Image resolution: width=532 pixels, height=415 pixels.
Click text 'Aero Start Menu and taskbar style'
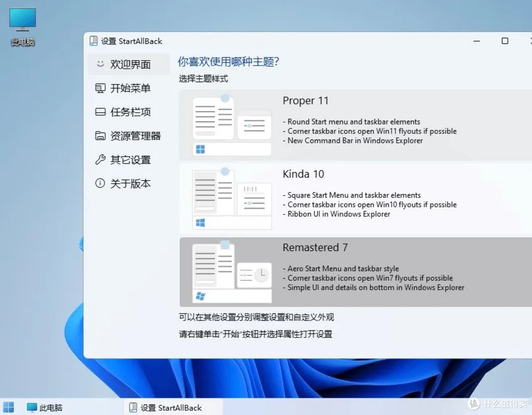click(x=343, y=268)
